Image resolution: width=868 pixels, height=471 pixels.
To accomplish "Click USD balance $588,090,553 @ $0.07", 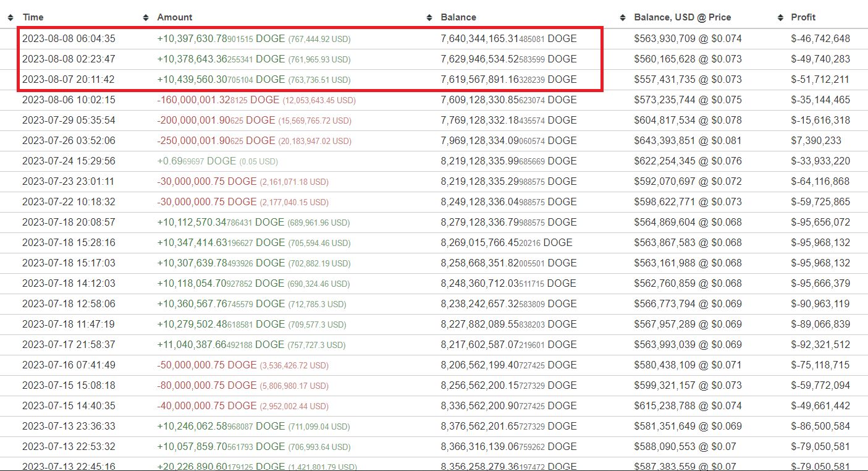I will (685, 446).
